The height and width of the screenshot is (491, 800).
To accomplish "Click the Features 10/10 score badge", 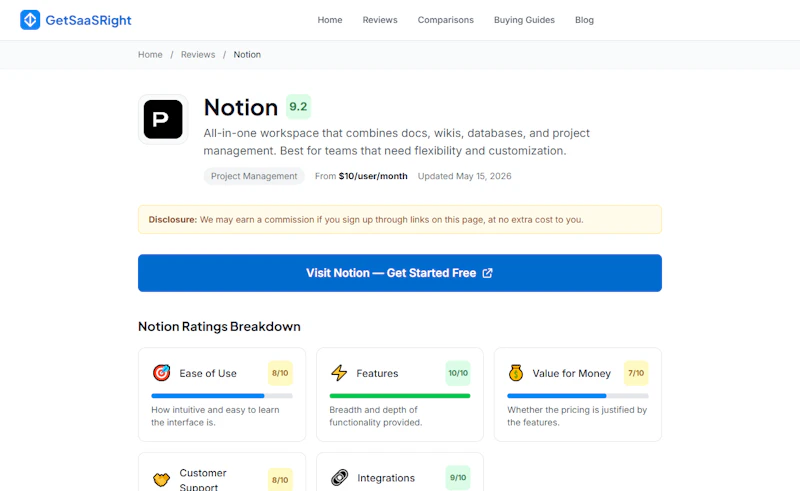I will tap(458, 373).
